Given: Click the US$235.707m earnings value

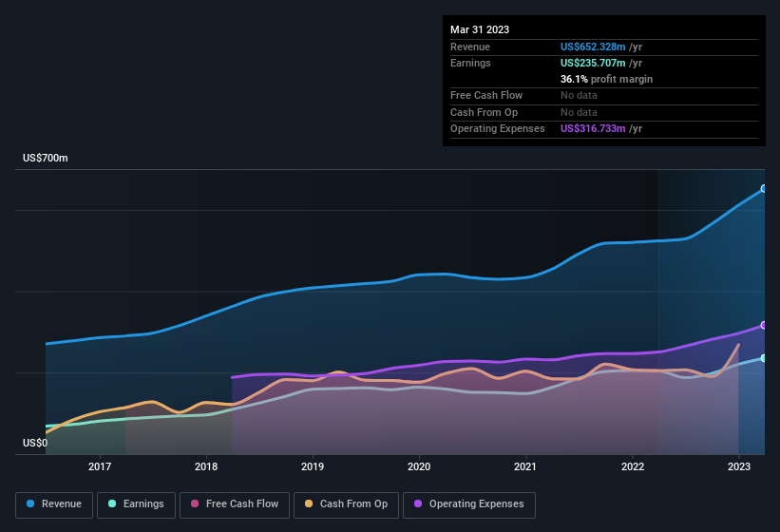Looking at the screenshot, I should tap(593, 63).
